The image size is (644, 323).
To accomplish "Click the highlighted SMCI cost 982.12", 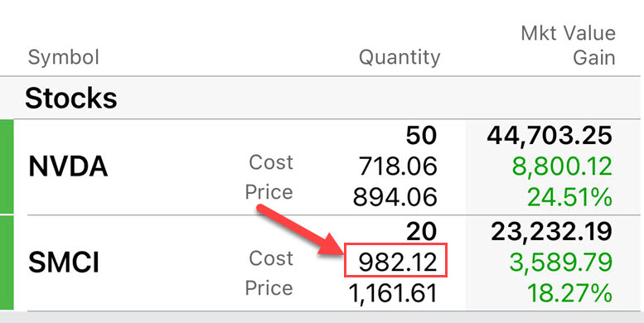I will [x=395, y=260].
